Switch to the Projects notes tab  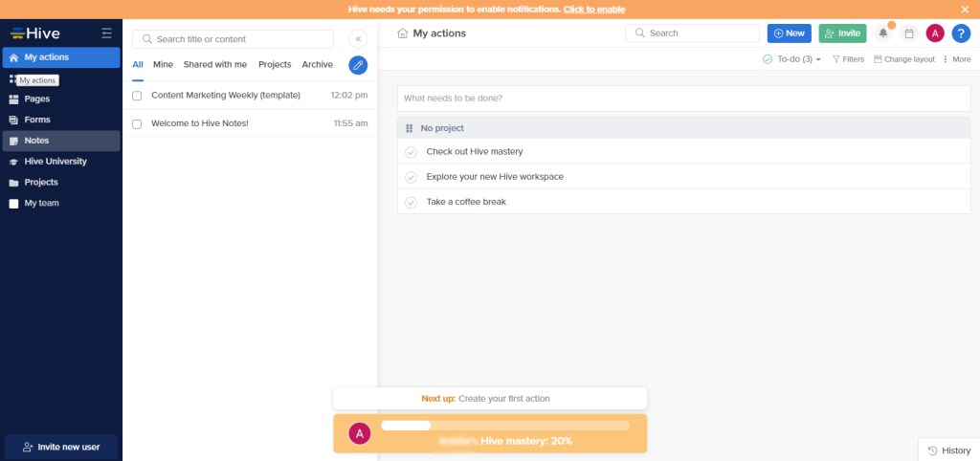[275, 64]
